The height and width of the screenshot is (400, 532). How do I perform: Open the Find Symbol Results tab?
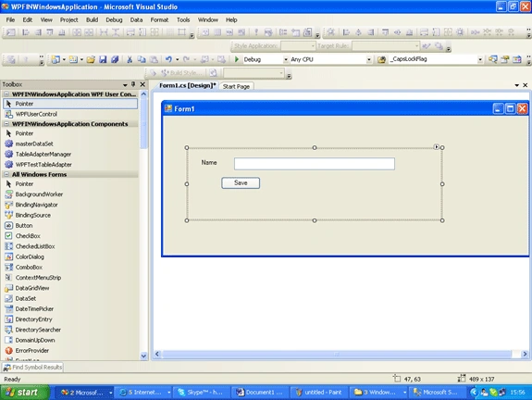point(33,368)
